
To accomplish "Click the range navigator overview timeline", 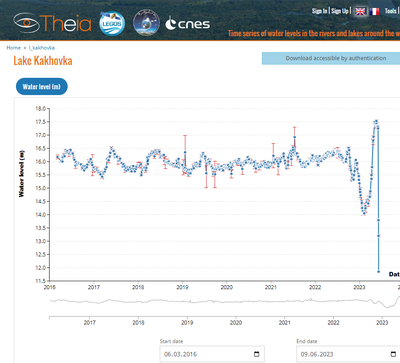I will [x=225, y=301].
